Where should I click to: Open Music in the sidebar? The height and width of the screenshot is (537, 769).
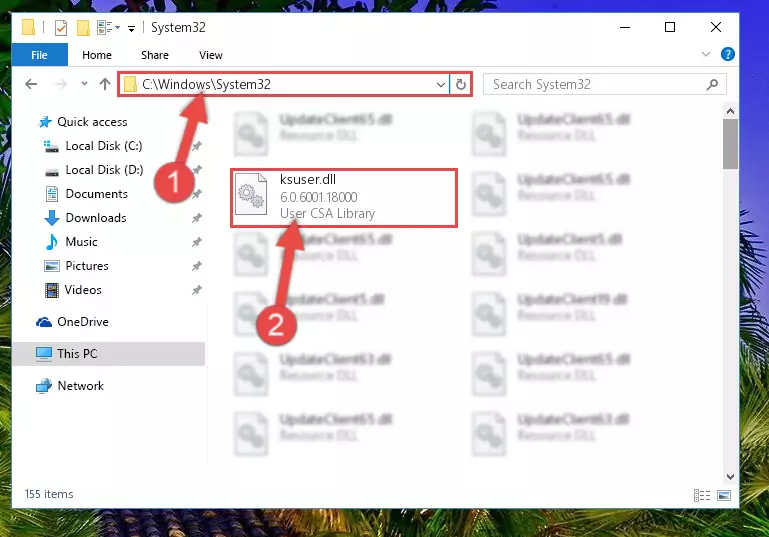[81, 242]
